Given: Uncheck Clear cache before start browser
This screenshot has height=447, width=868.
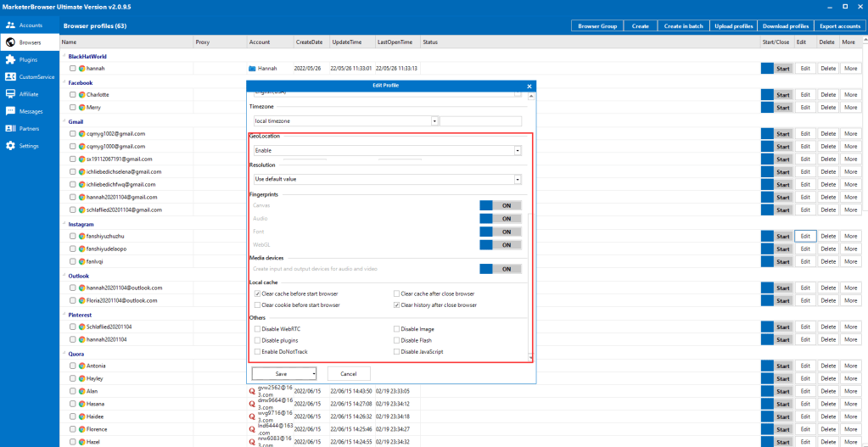Looking at the screenshot, I should pyautogui.click(x=258, y=293).
